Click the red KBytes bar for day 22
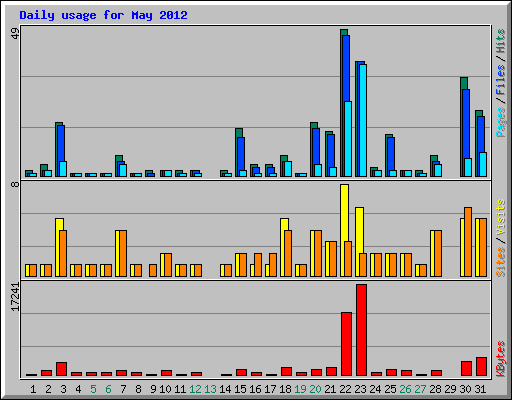Screen dimensions: 512x400 click(x=346, y=344)
